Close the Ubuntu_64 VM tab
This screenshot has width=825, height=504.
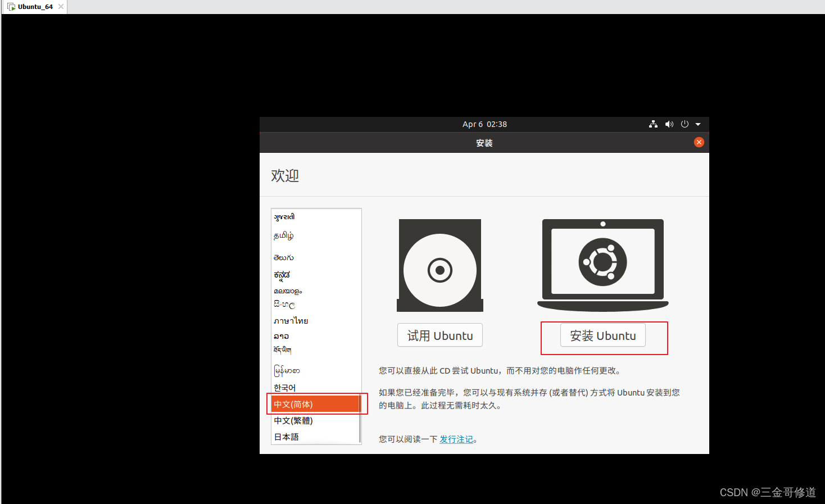pos(61,7)
